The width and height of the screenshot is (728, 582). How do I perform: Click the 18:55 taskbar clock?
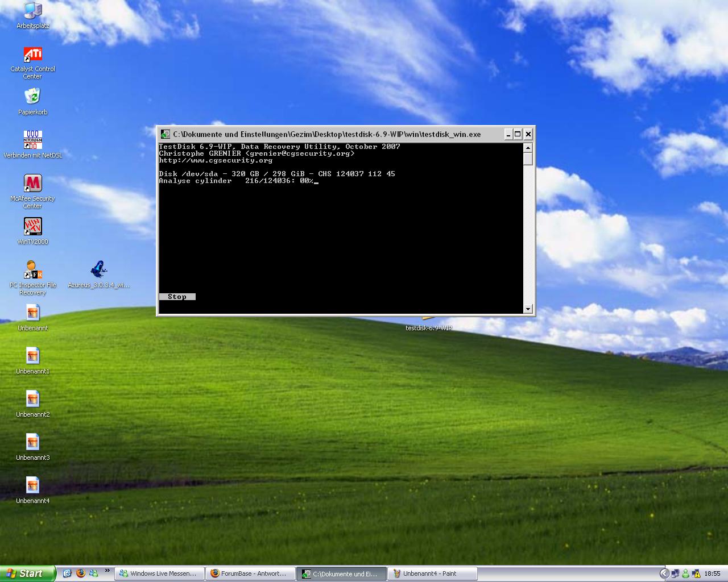pyautogui.click(x=712, y=573)
